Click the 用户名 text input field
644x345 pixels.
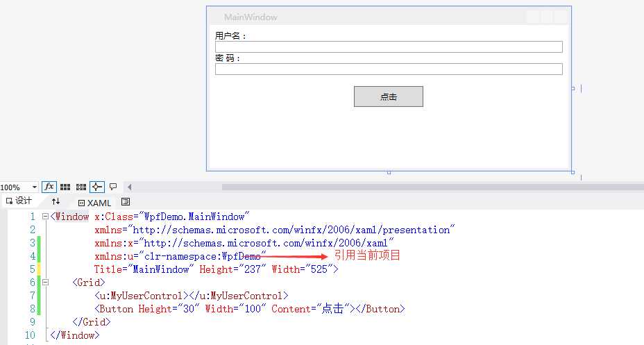[x=389, y=47]
